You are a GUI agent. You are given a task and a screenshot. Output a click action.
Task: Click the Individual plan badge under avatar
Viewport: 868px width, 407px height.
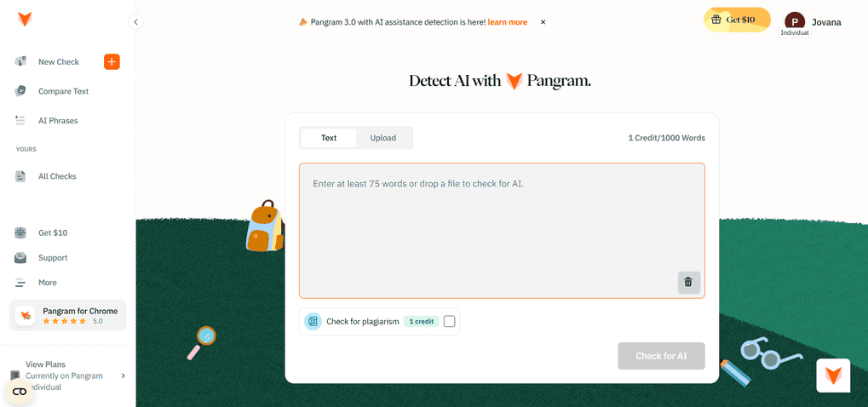(x=795, y=32)
